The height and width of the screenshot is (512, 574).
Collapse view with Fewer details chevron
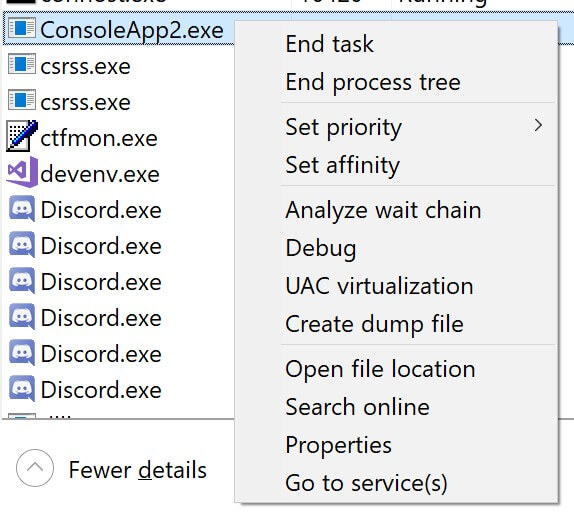[35, 468]
